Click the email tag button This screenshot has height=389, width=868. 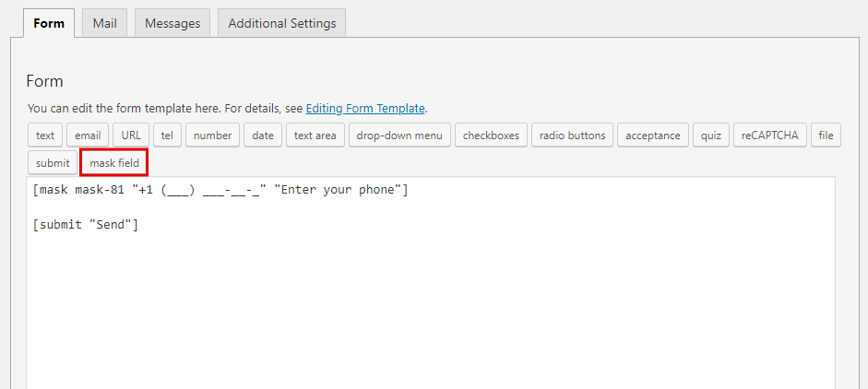click(x=88, y=136)
